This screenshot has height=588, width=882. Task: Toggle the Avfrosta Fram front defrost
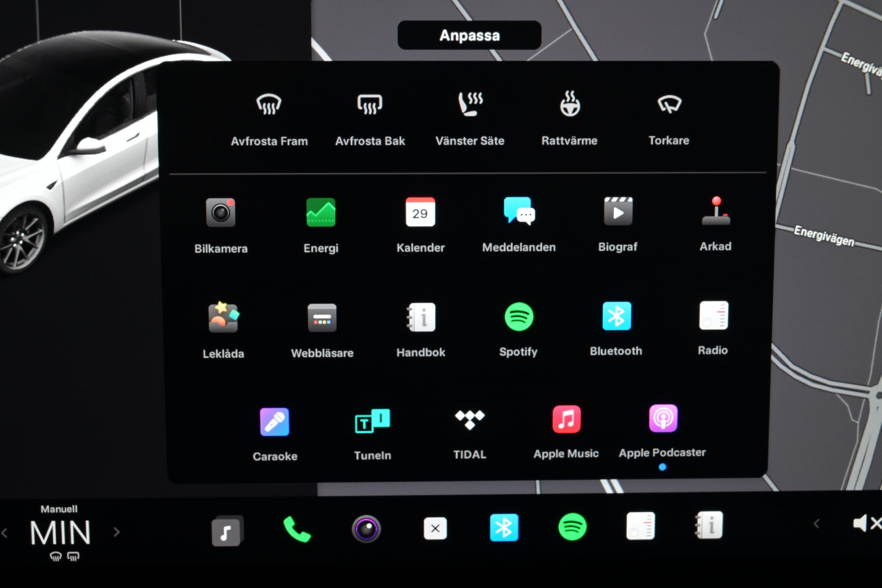click(269, 119)
